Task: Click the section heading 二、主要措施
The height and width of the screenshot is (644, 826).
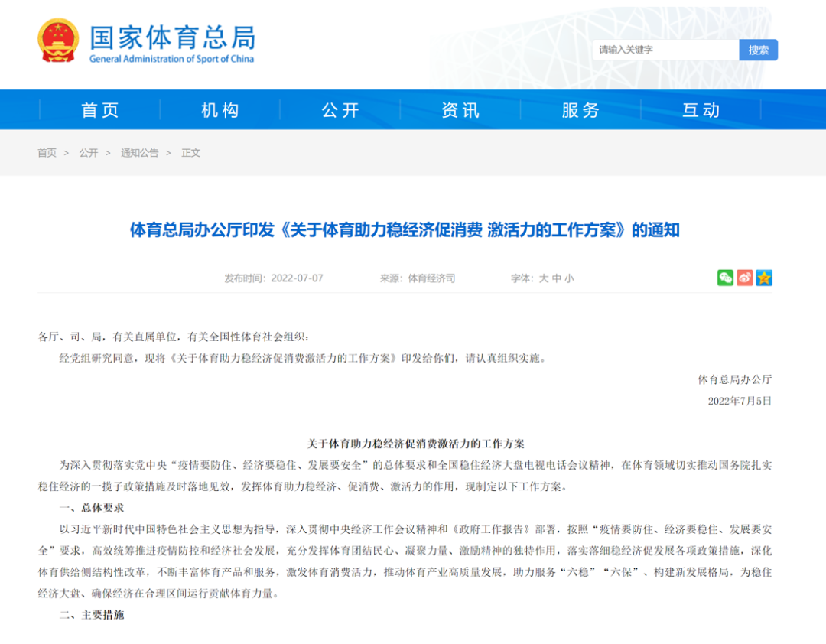Action: coord(92,614)
